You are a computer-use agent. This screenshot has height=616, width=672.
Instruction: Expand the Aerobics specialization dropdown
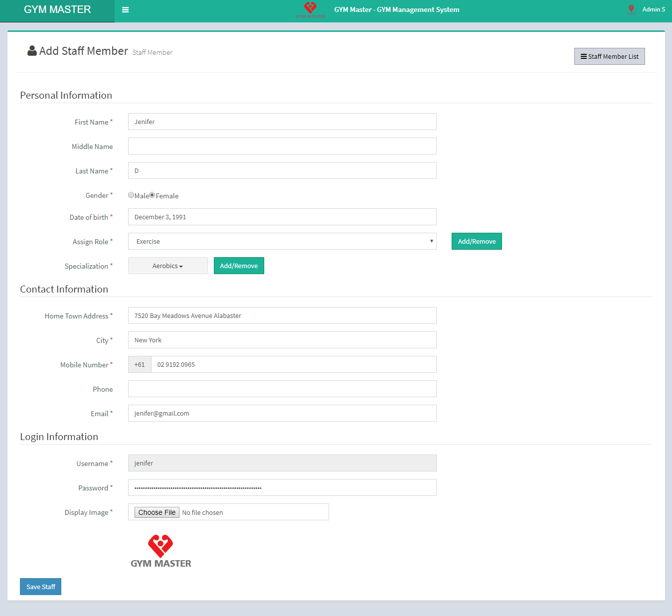168,266
